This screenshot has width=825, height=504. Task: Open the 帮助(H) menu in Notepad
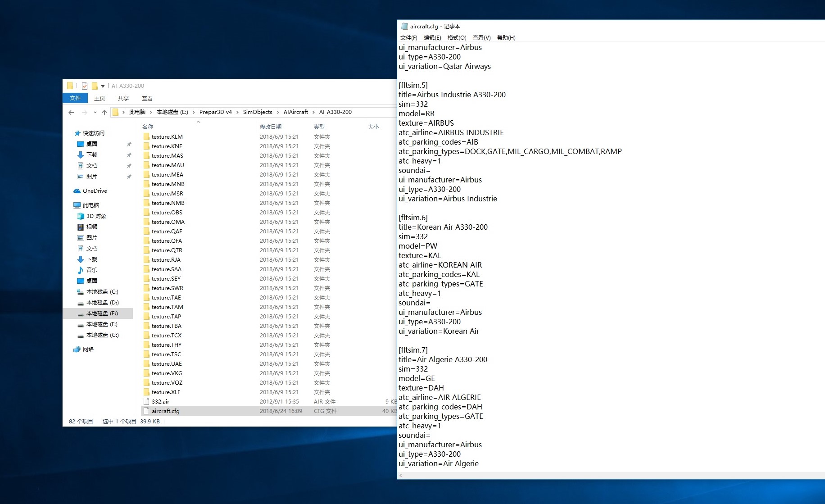coord(506,38)
